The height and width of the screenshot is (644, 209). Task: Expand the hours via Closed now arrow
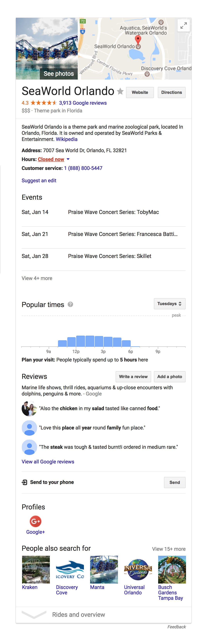click(68, 159)
